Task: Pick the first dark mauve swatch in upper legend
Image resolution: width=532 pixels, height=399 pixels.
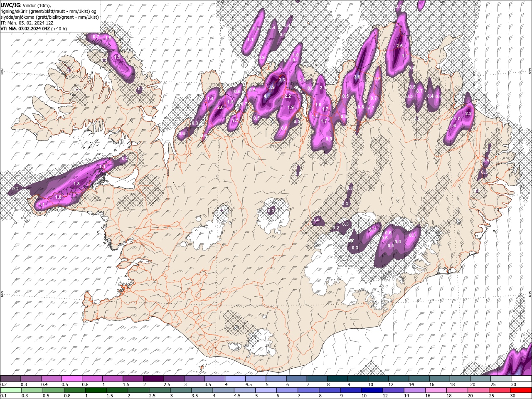Action: point(11,379)
